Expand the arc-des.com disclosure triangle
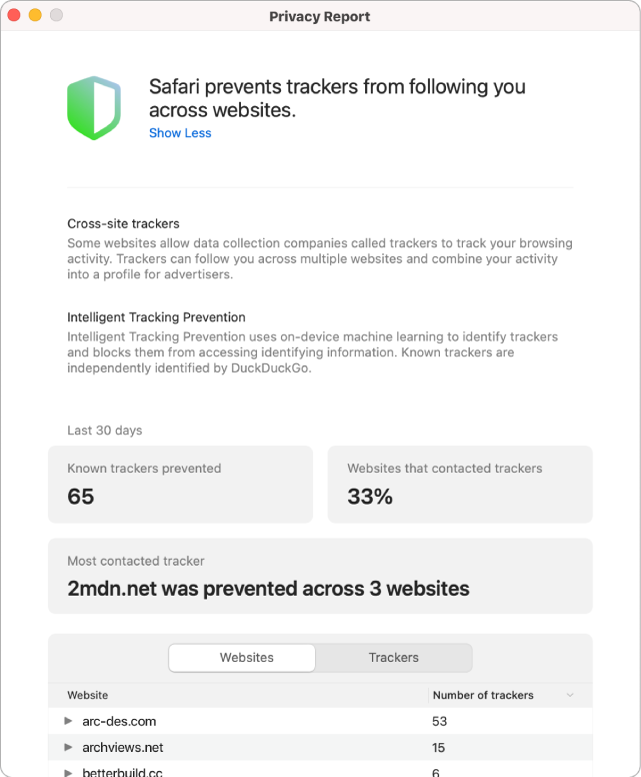Viewport: 641px width, 777px height. coord(68,721)
